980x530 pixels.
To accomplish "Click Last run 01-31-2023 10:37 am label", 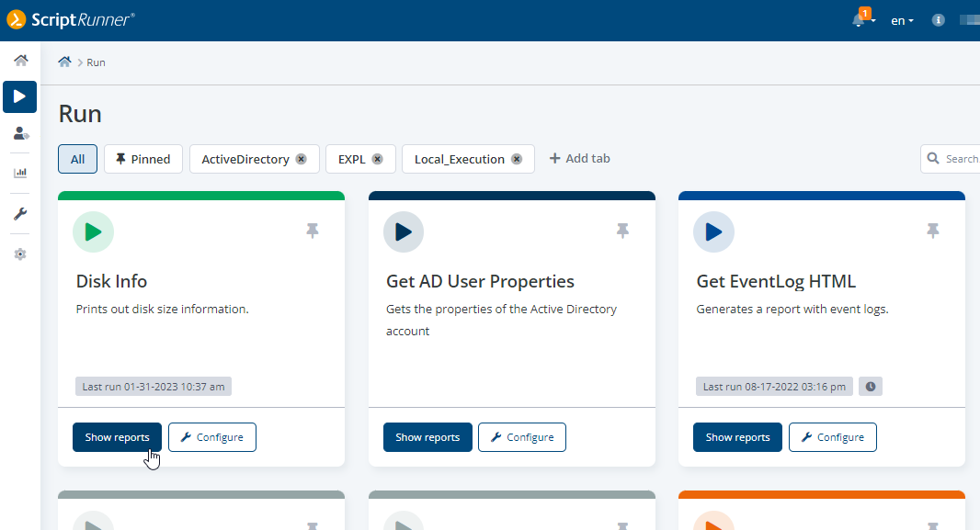I will pyautogui.click(x=154, y=387).
